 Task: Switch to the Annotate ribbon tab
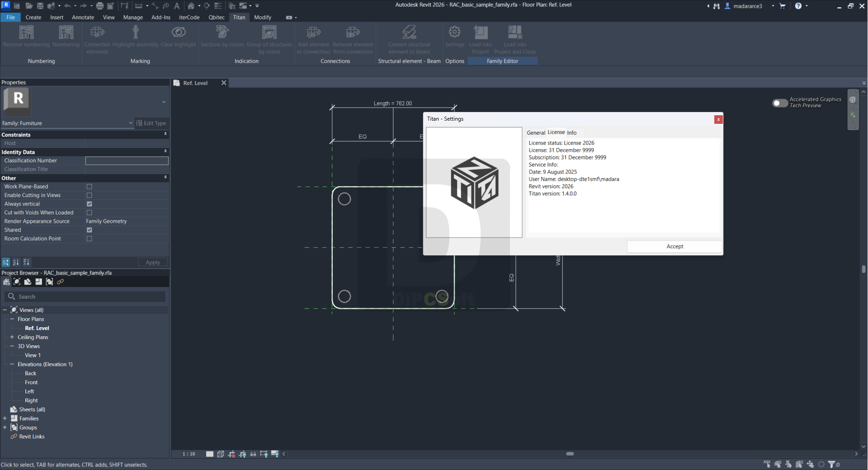pyautogui.click(x=83, y=17)
